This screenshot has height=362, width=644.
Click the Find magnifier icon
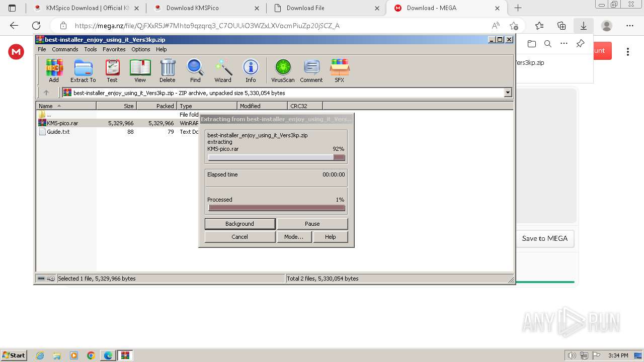[x=195, y=70]
